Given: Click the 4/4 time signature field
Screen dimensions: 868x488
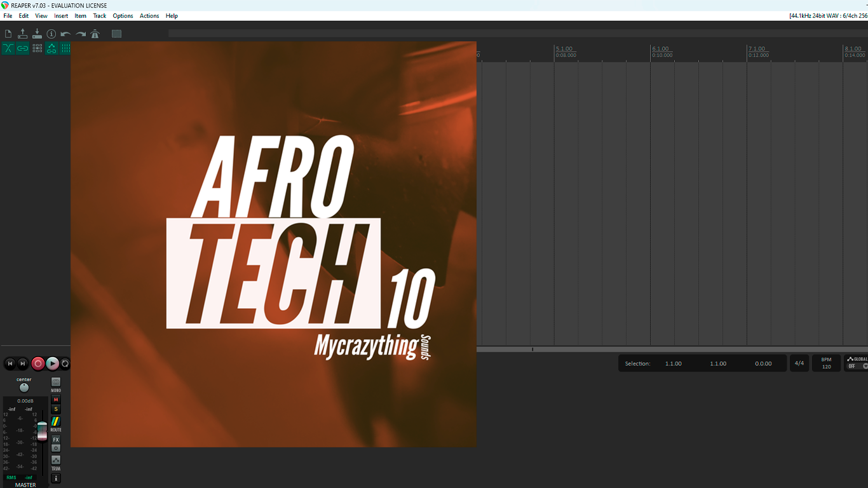Looking at the screenshot, I should tap(799, 363).
